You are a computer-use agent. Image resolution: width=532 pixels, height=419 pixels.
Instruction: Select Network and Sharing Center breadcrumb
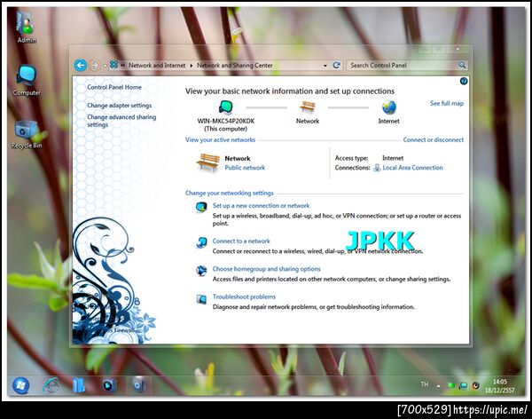point(234,65)
